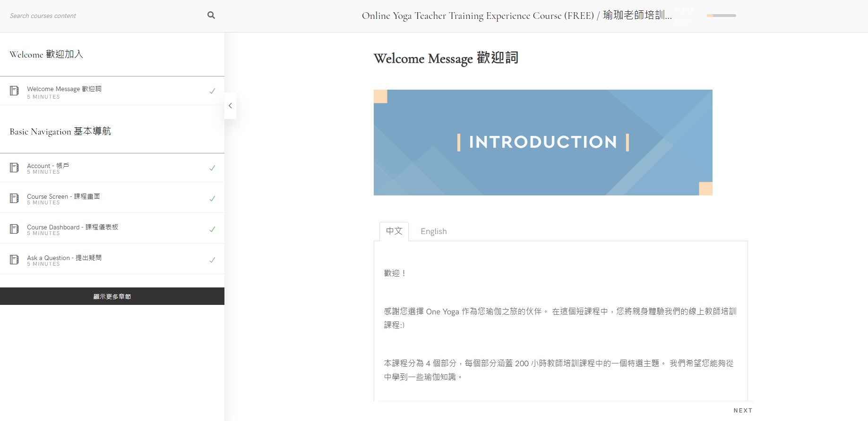Click the INTRODUCTION banner image

543,143
